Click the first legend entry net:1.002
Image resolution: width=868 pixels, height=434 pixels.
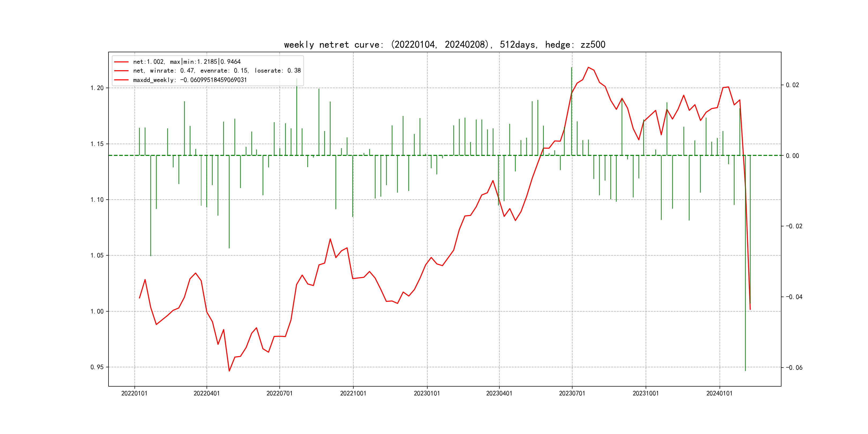pos(187,62)
